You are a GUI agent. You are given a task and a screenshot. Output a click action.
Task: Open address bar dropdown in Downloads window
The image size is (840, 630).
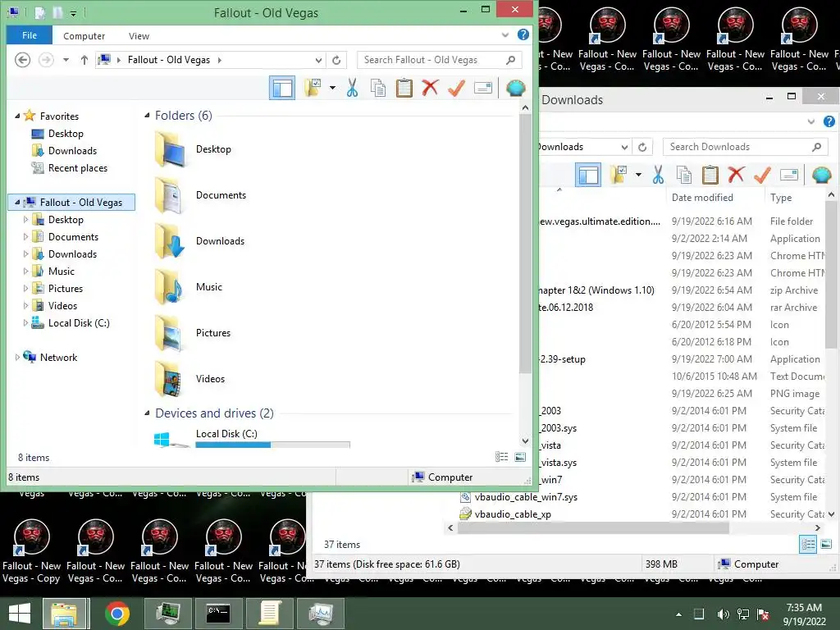[624, 147]
